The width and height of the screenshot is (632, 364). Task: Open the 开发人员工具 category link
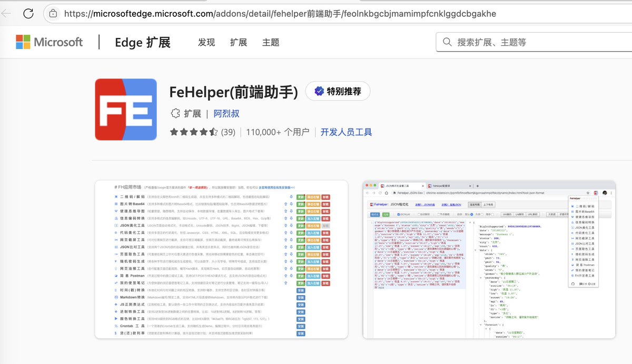346,132
